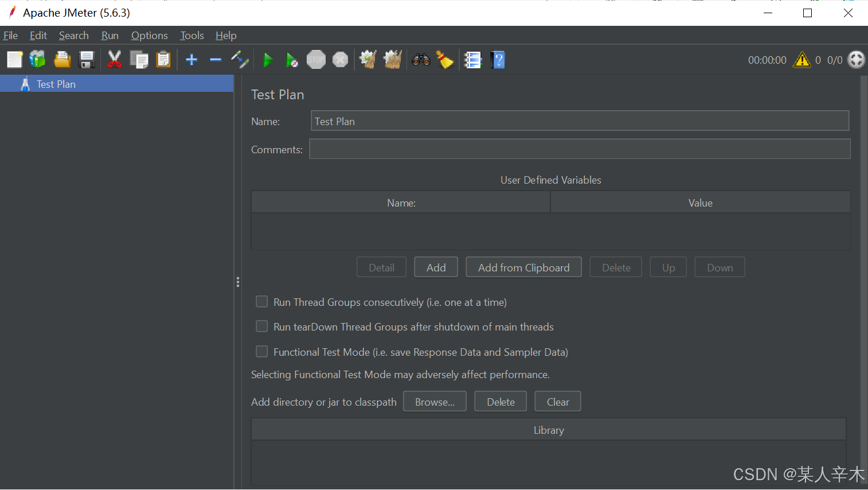The image size is (868, 490).
Task: Open the Templates icon in toolbar
Action: pyautogui.click(x=38, y=60)
